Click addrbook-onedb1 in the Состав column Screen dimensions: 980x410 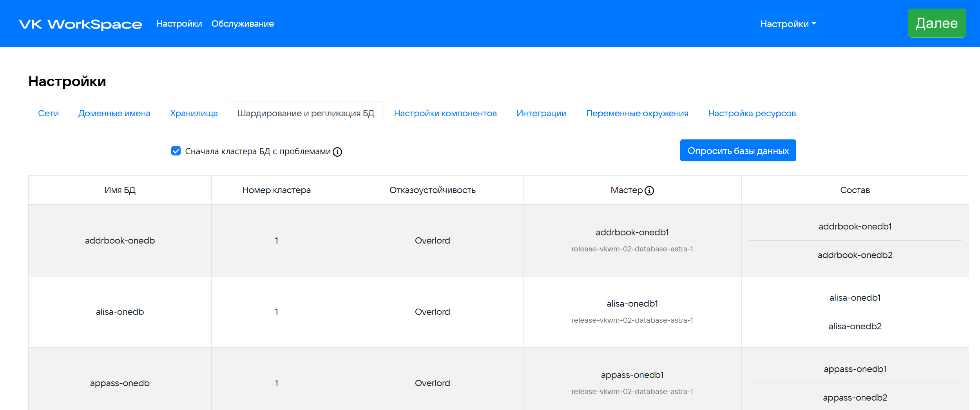[855, 226]
